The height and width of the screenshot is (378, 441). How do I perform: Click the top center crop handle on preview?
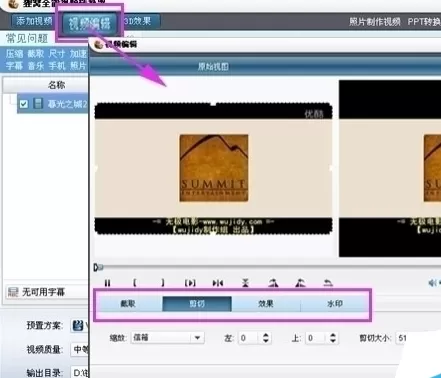tap(213, 104)
